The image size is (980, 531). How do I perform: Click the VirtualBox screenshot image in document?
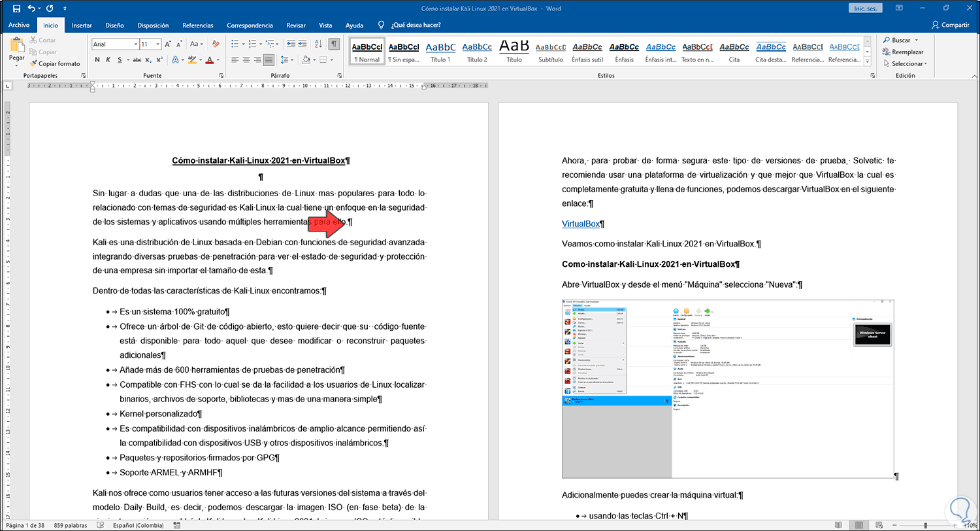click(x=728, y=388)
